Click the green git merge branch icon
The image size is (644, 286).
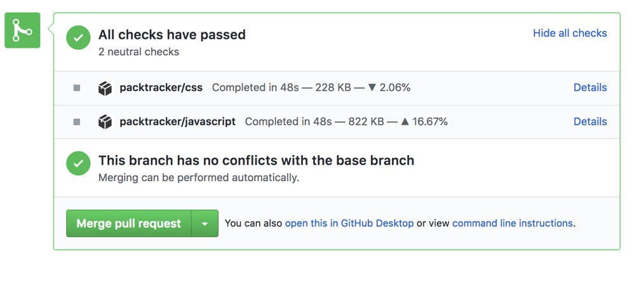(22, 31)
